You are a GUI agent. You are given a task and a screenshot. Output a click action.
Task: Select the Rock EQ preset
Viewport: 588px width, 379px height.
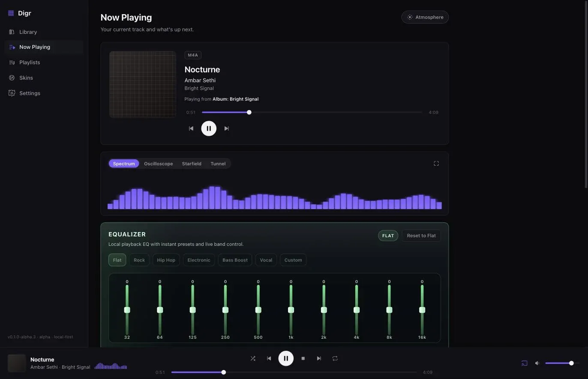[139, 260]
